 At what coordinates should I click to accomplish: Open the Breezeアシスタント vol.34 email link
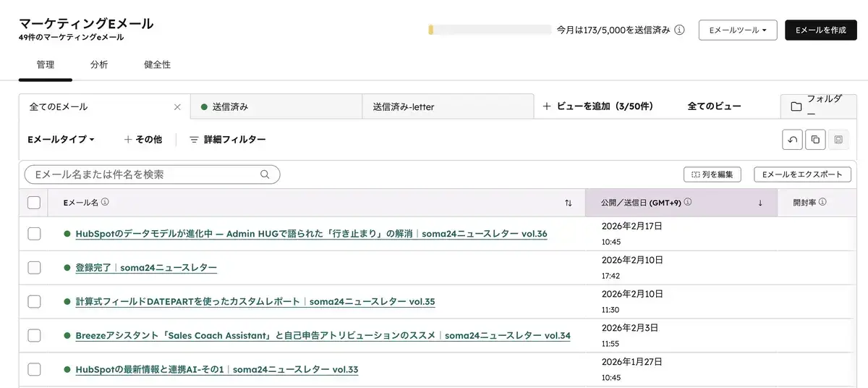[x=323, y=336]
